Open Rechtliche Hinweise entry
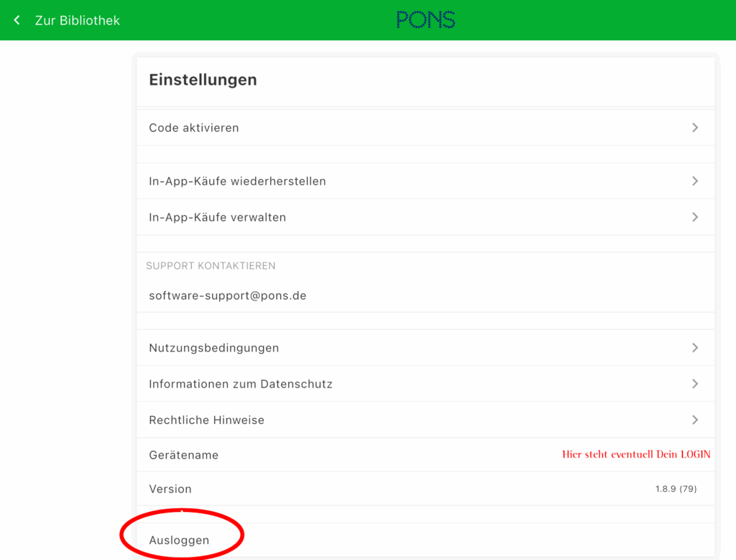 pos(206,420)
